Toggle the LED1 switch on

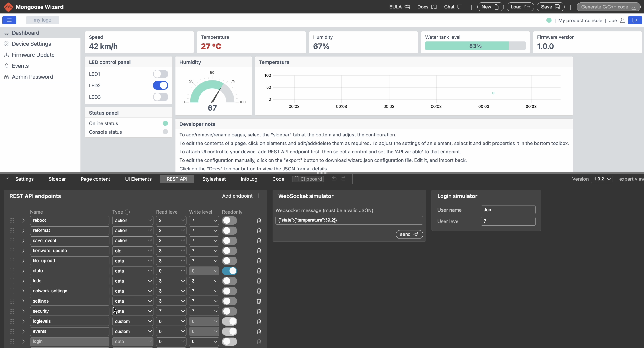(x=160, y=74)
